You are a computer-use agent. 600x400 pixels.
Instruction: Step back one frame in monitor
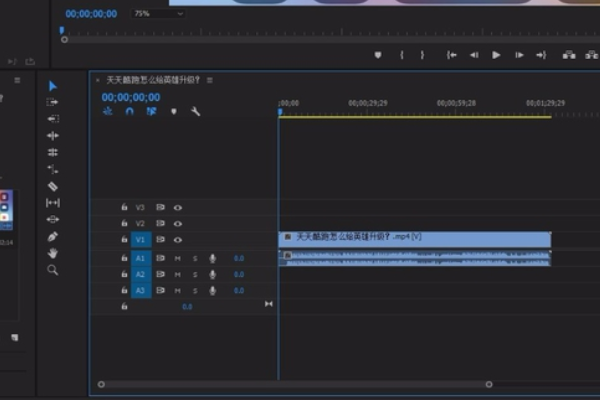pos(474,55)
